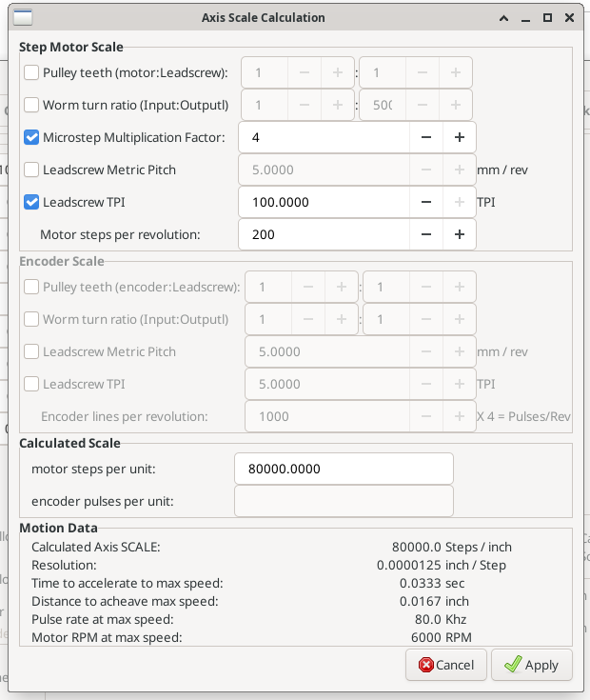Enable step motor Leadscrew Metric Pitch checkbox
Viewport: 590px width, 700px height.
pyautogui.click(x=31, y=170)
